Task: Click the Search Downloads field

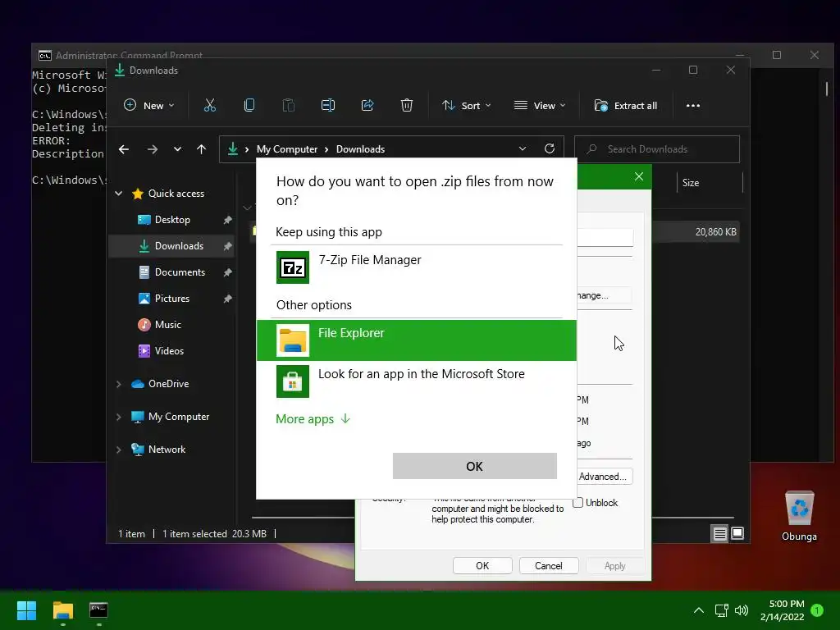Action: (657, 149)
